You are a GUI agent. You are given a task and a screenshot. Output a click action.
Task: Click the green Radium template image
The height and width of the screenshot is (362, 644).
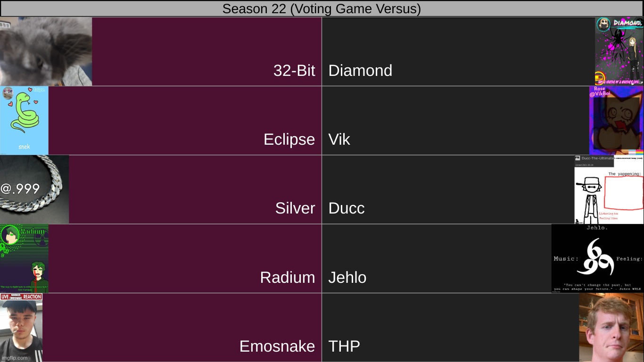(24, 258)
